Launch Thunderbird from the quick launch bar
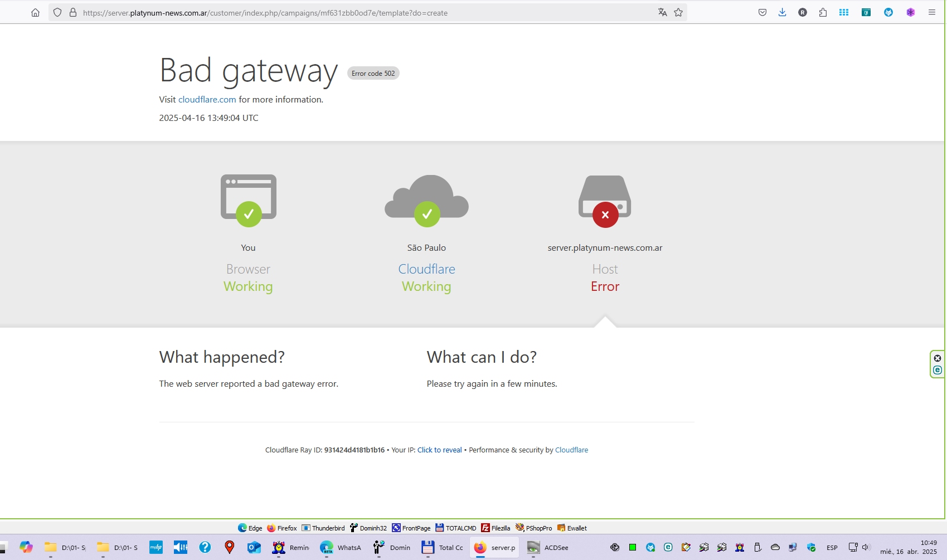Screen dimensions: 947x560 coord(323,528)
